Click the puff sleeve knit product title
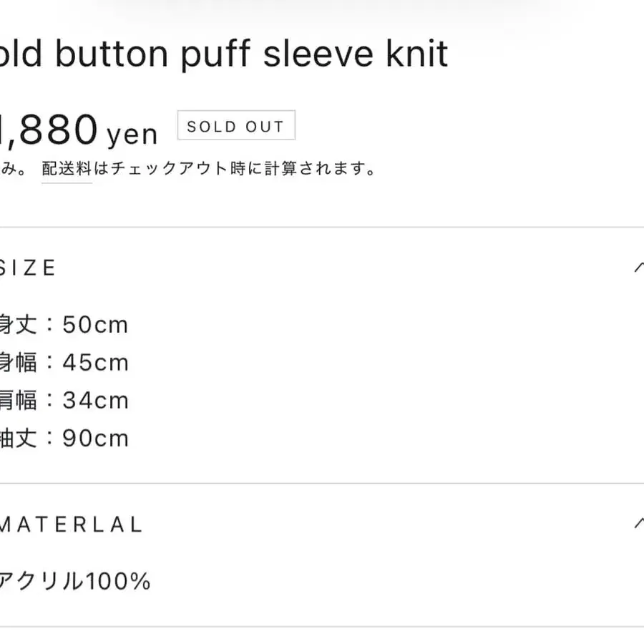The image size is (644, 644). pos(223,54)
